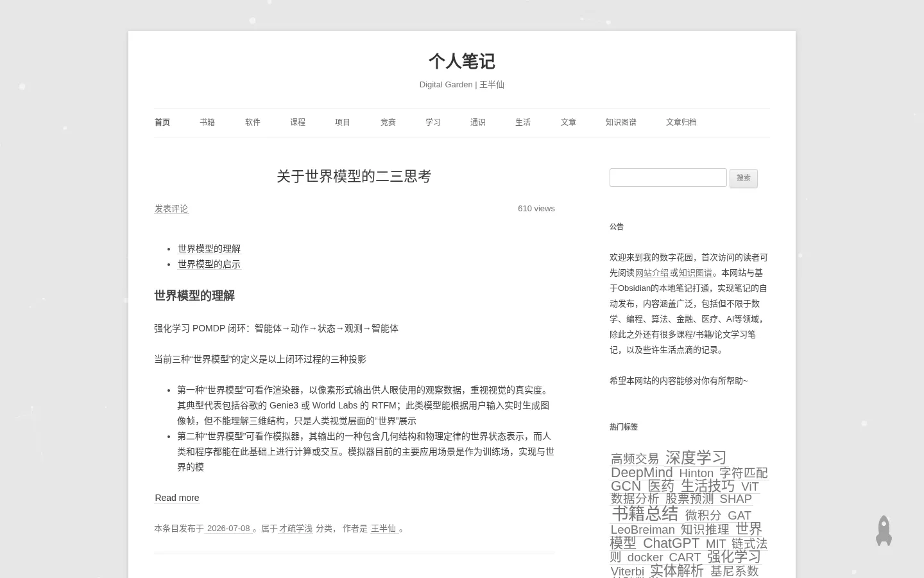Open the LeoBreiman tag

[x=643, y=530]
